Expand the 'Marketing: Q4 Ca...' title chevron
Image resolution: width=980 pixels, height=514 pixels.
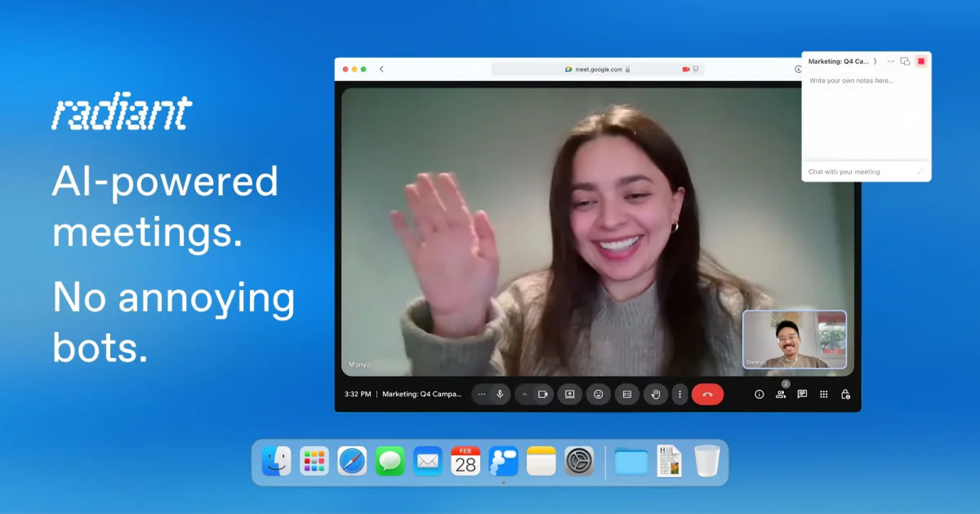coord(875,61)
